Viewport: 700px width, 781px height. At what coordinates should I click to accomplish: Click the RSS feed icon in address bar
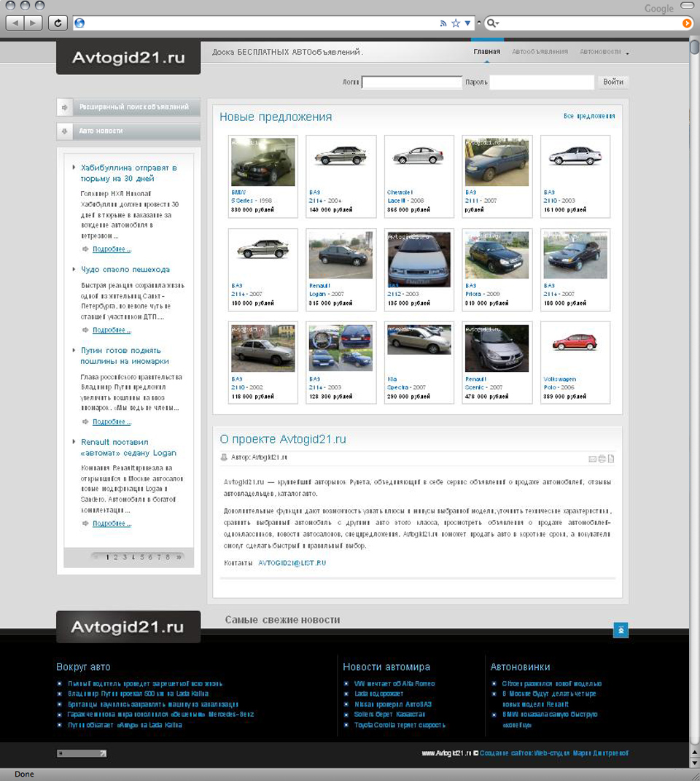click(443, 23)
